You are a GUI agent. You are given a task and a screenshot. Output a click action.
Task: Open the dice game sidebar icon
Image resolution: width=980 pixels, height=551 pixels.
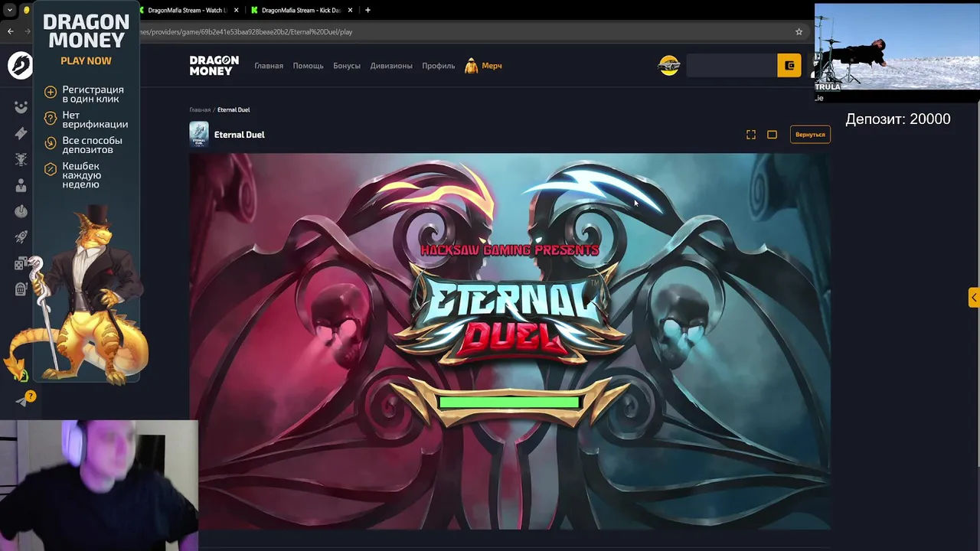[21, 263]
